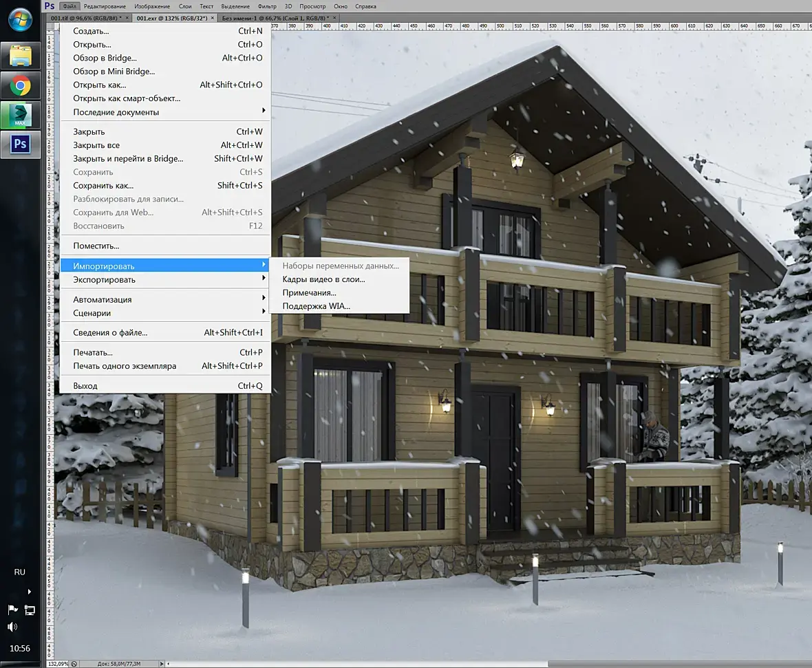Open the Редактирование menu
The width and height of the screenshot is (812, 668).
tap(105, 6)
